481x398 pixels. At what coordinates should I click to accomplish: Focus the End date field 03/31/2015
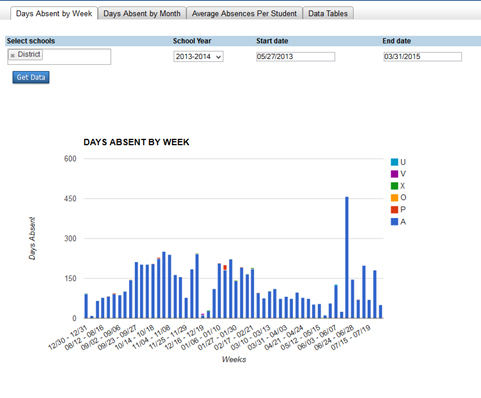coord(422,57)
